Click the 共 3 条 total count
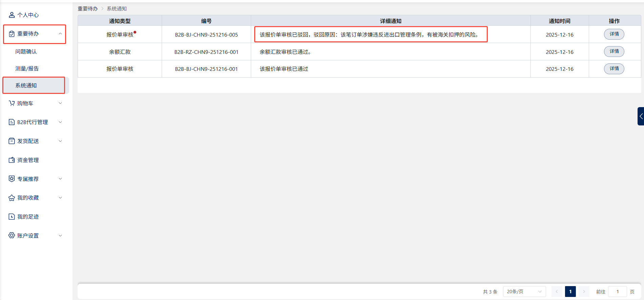Viewport: 644px width, 300px height. 490,292
